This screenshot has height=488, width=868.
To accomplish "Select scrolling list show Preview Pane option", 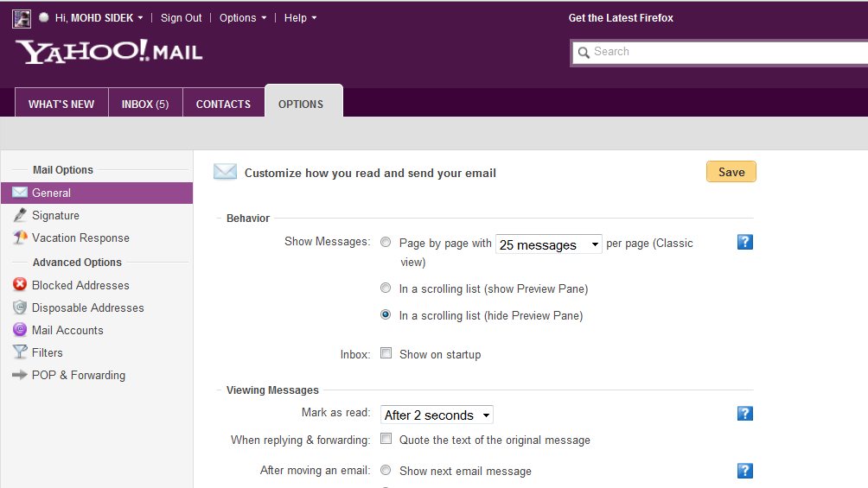I will 386,288.
